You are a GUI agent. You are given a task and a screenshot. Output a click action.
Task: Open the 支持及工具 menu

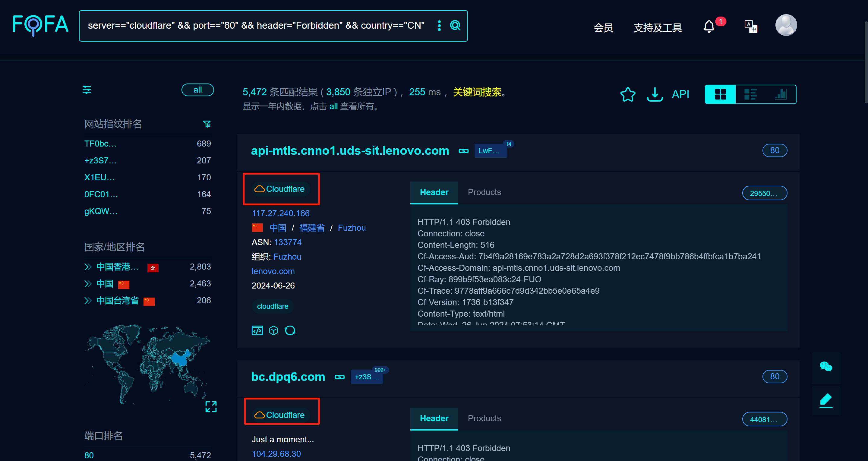(657, 27)
